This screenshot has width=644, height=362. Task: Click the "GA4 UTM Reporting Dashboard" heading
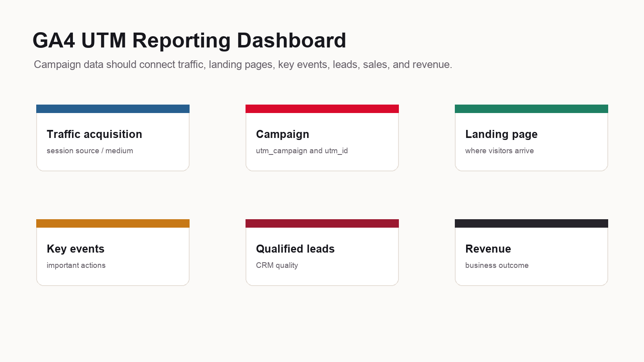pyautogui.click(x=189, y=41)
